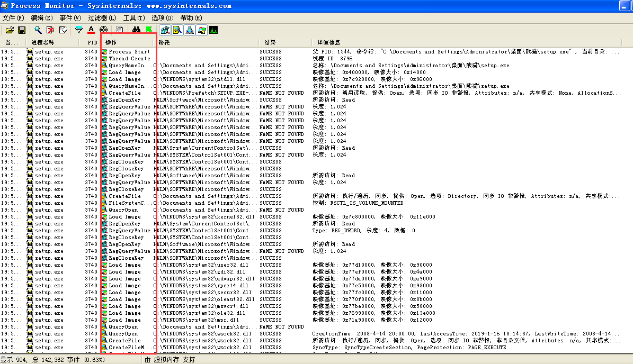This screenshot has width=633, height=364.
Task: Toggle event capture magnifier icon
Action: tap(38, 30)
